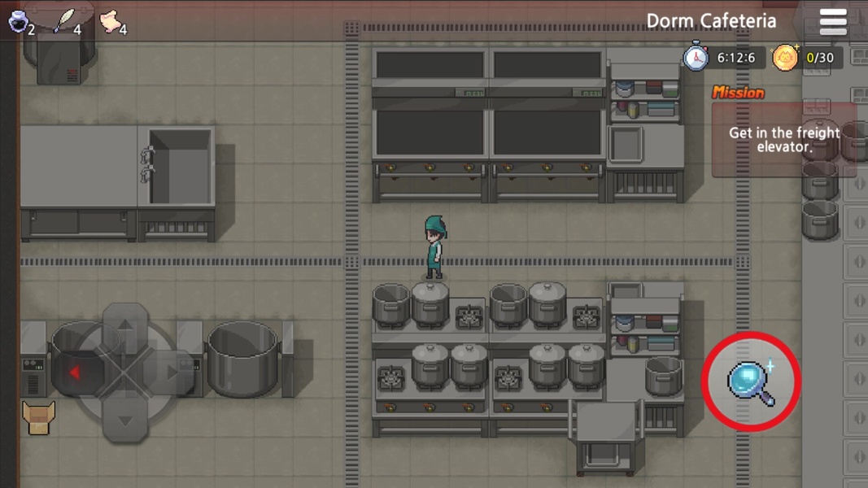Select the paper scroll item counter
Screen dimensions: 868x488
113,22
